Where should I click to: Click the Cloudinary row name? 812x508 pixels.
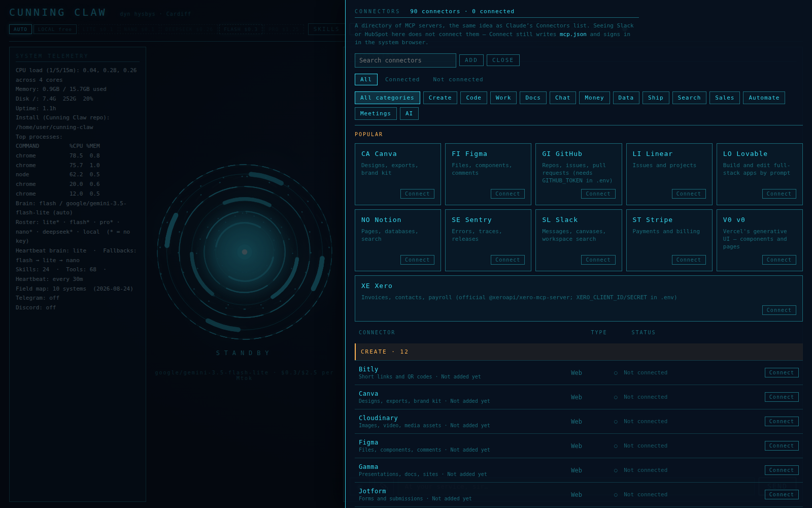tap(378, 418)
